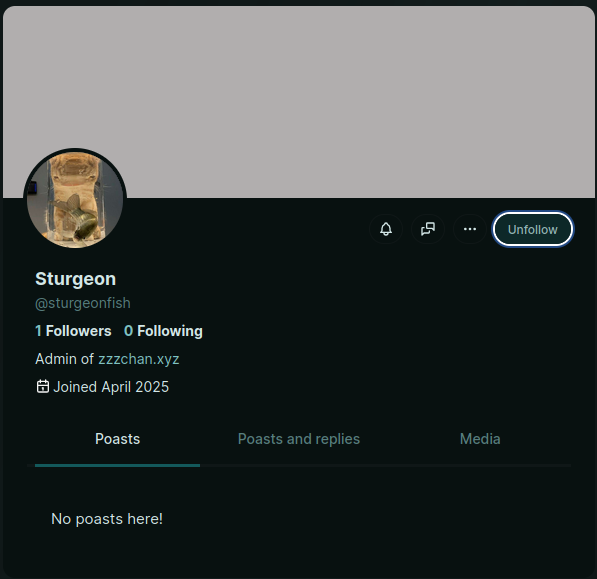The image size is (597, 579).
Task: Open chat with Sturgeon via message icon
Action: (x=428, y=229)
